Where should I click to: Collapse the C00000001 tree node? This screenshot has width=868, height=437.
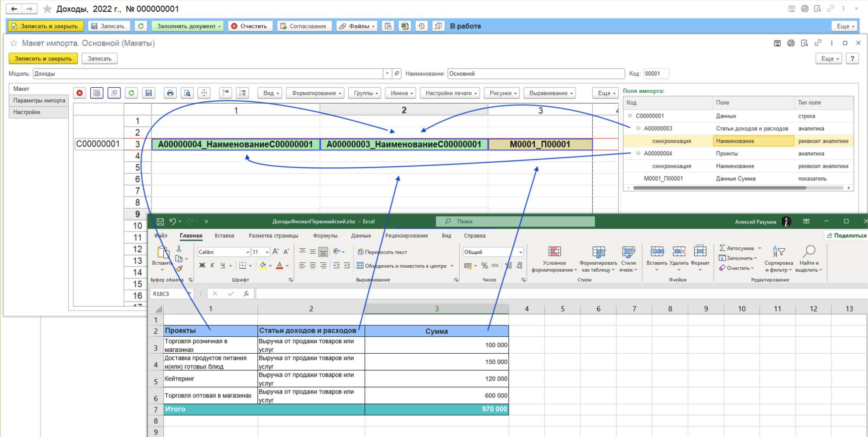[630, 116]
